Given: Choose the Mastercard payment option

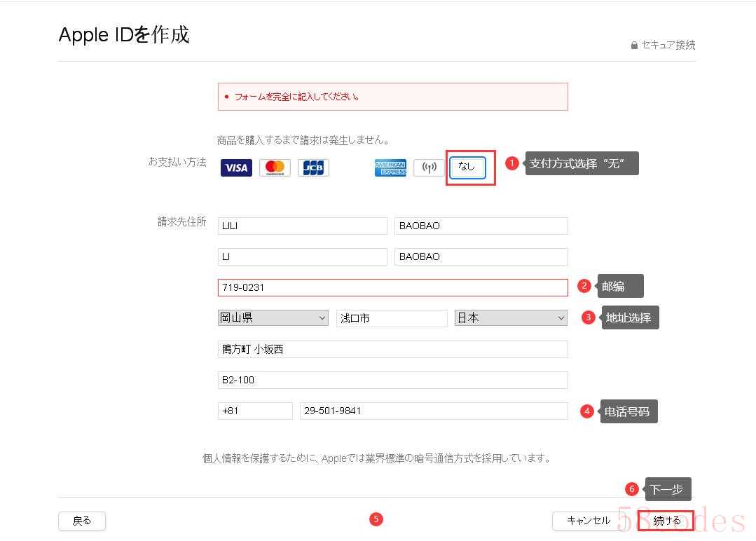Looking at the screenshot, I should tap(275, 168).
